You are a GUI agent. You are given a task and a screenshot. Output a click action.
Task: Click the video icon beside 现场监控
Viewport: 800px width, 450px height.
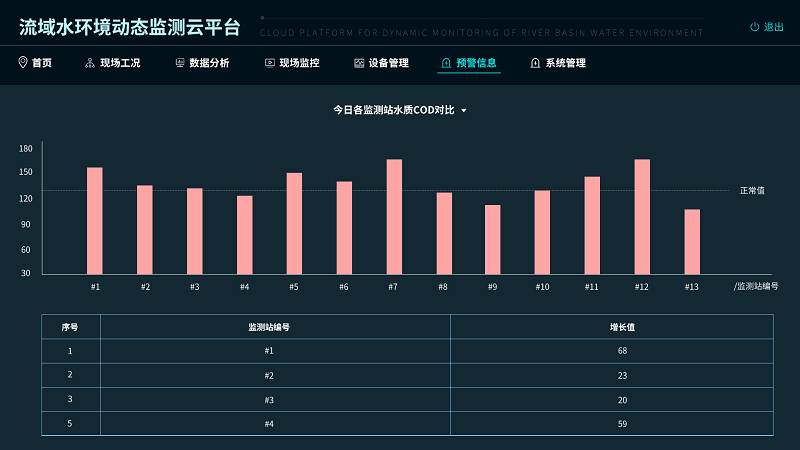(269, 63)
